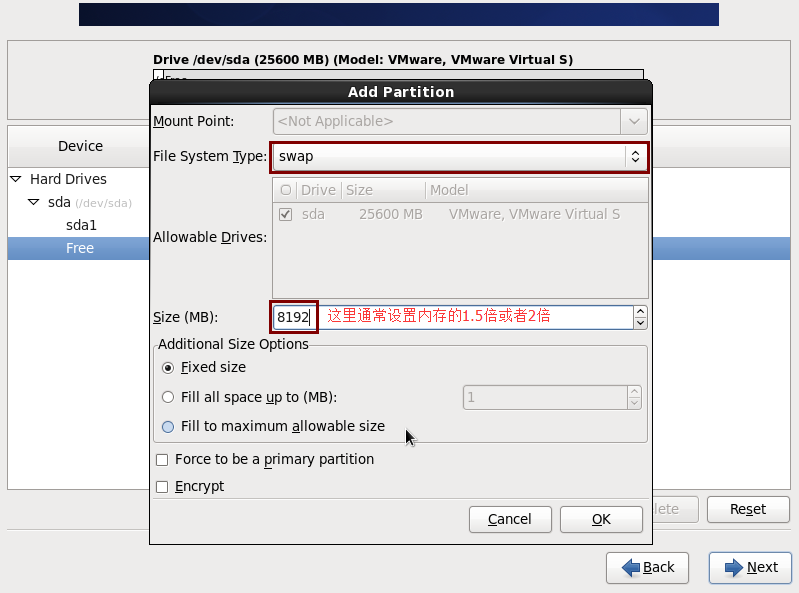Toggle the sda drive checkbox
This screenshot has height=593, width=799.
285,214
